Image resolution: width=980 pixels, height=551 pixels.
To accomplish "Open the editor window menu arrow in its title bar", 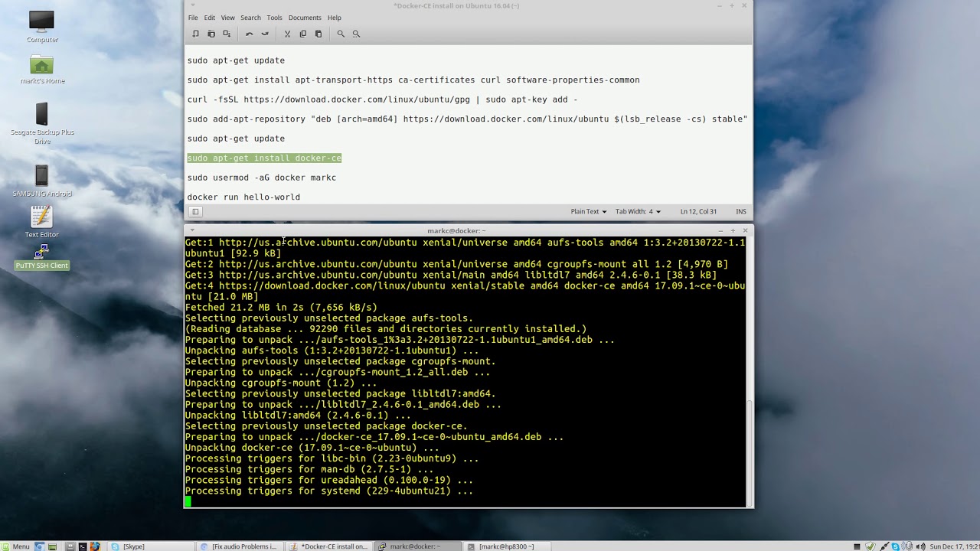I will click(x=192, y=5).
